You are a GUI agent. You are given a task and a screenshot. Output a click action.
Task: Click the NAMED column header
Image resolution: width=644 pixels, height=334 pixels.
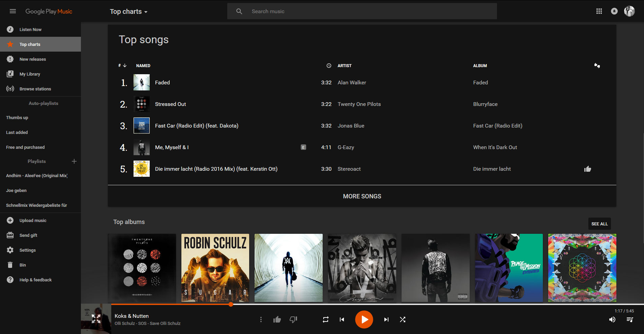point(143,66)
